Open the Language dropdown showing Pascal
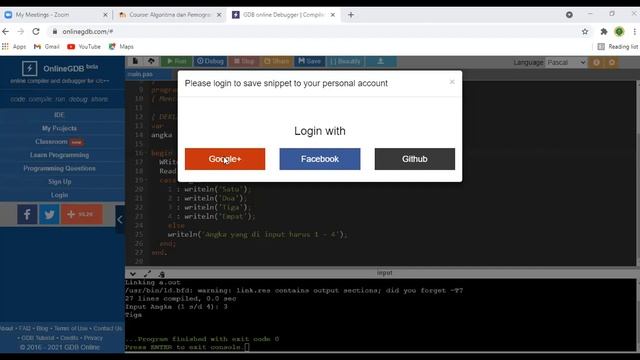Image resolution: width=640 pixels, height=360 pixels. point(567,62)
